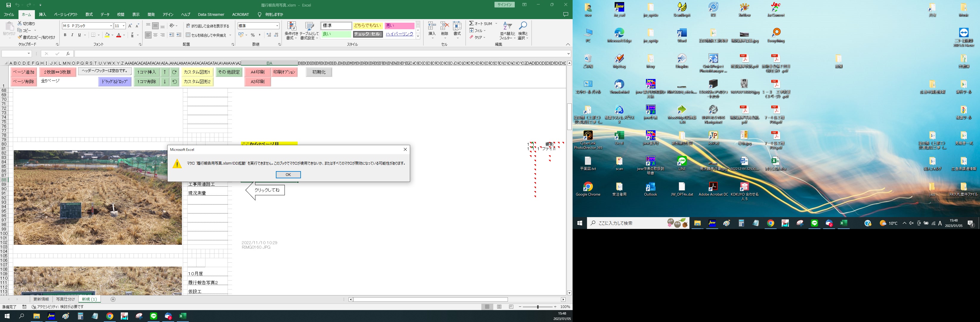Click the cut 切り取り scissors icon
This screenshot has width=980, height=322.
click(20, 24)
